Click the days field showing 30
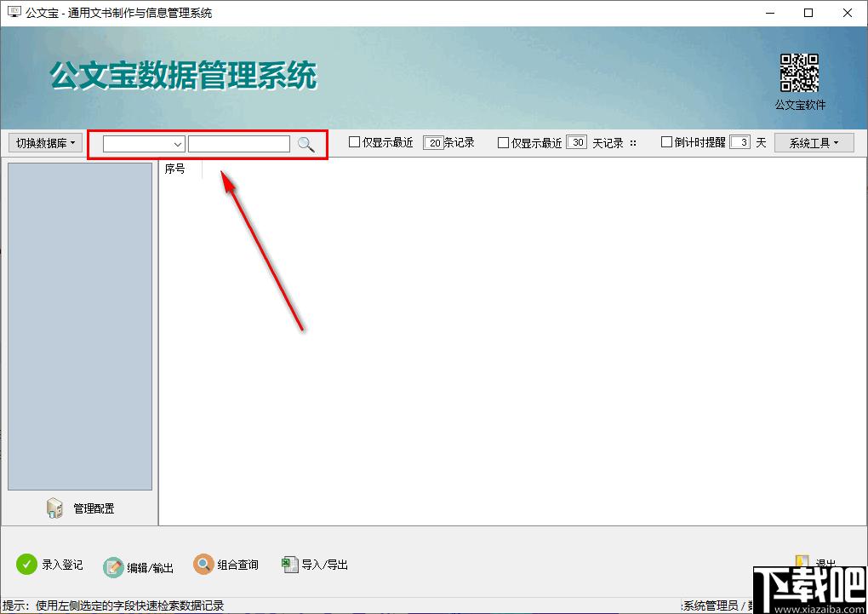This screenshot has width=868, height=614. [577, 142]
